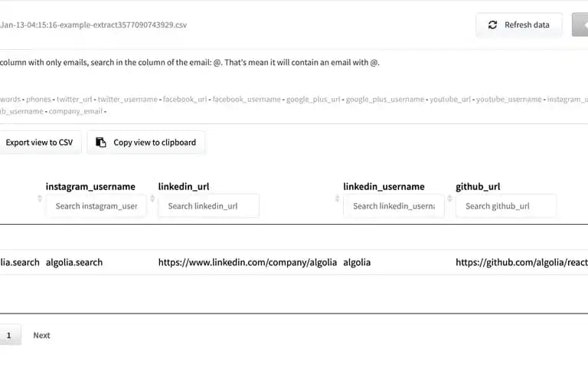Focus the Search github_url field
The height and width of the screenshot is (368, 588).
pos(506,205)
